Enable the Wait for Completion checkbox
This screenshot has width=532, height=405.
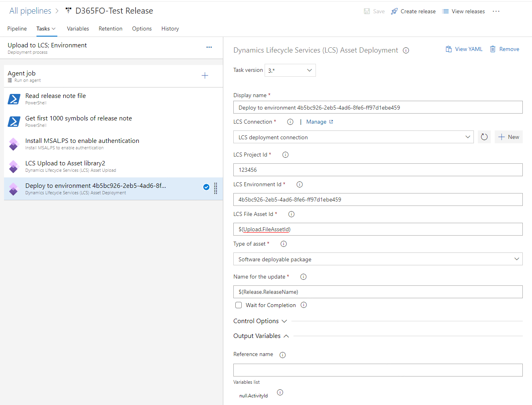[239, 305]
